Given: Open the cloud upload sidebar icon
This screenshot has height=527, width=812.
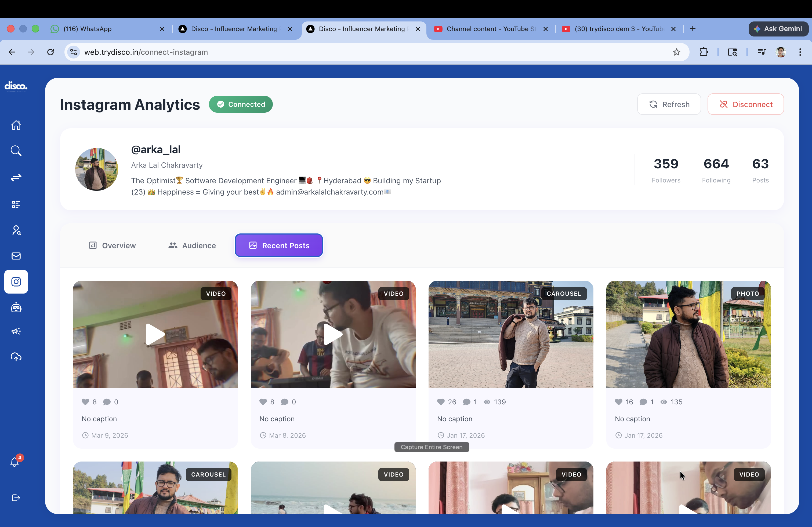Looking at the screenshot, I should (16, 357).
